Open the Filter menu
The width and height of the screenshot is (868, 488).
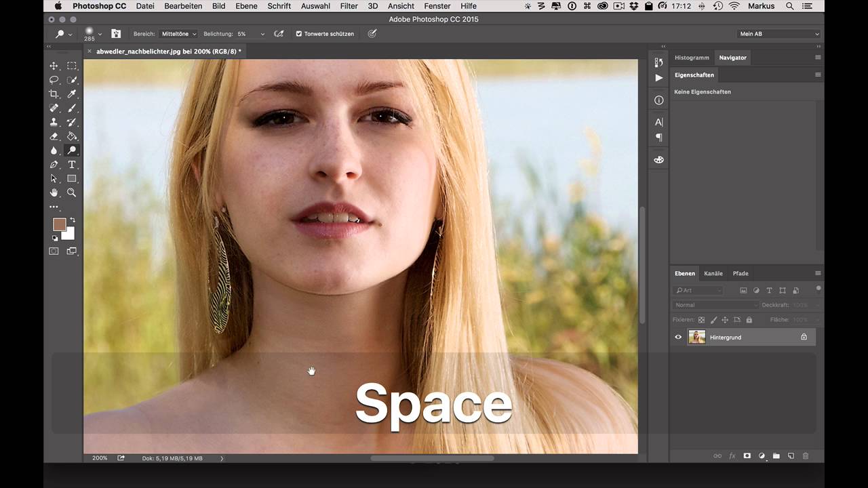pos(349,6)
